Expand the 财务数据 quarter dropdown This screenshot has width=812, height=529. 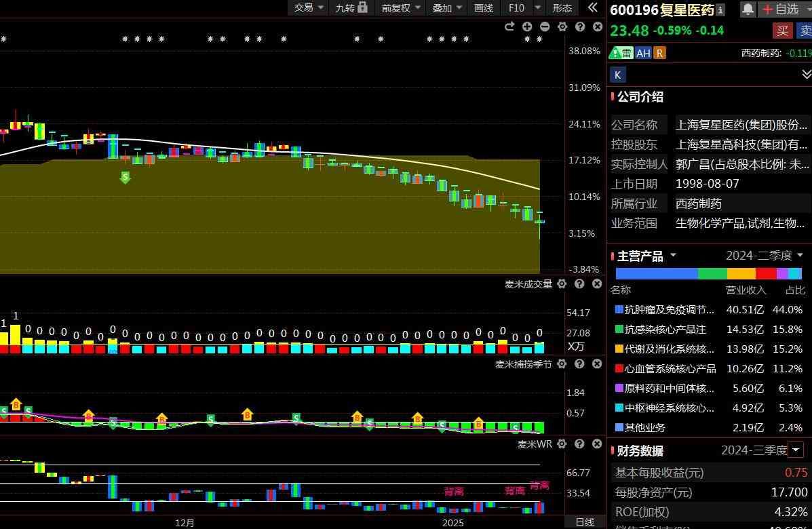(x=796, y=450)
